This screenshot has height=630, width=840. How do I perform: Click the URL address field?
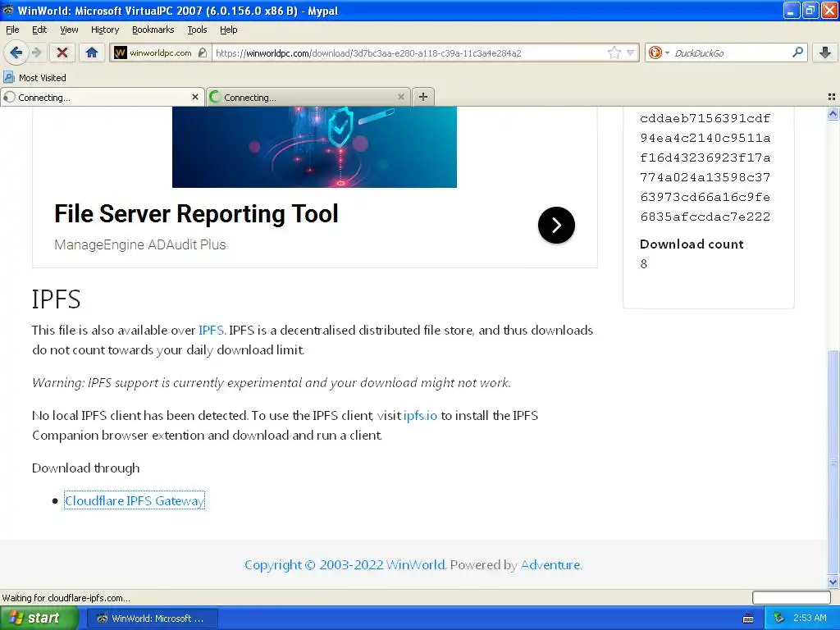click(x=410, y=52)
